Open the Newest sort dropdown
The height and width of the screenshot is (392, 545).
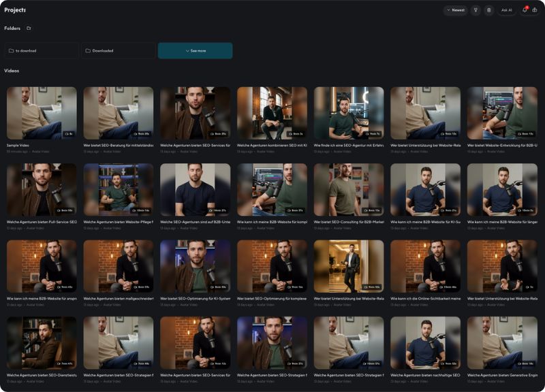[455, 10]
